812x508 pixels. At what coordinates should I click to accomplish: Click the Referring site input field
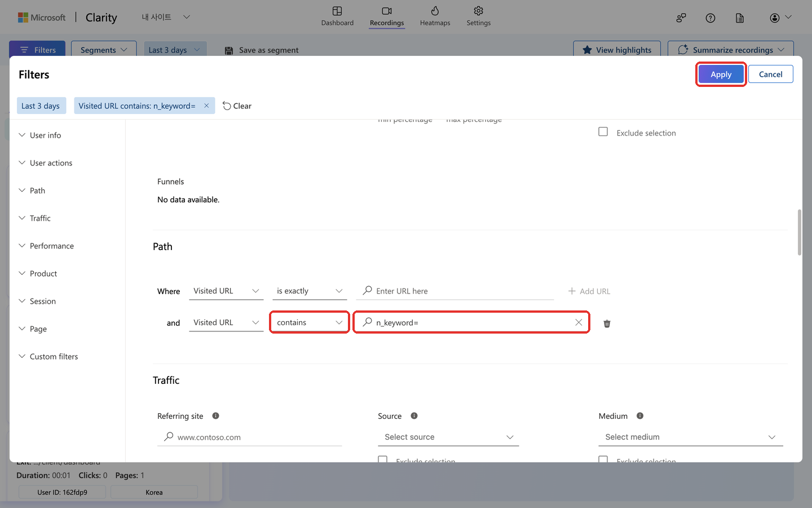(250, 437)
